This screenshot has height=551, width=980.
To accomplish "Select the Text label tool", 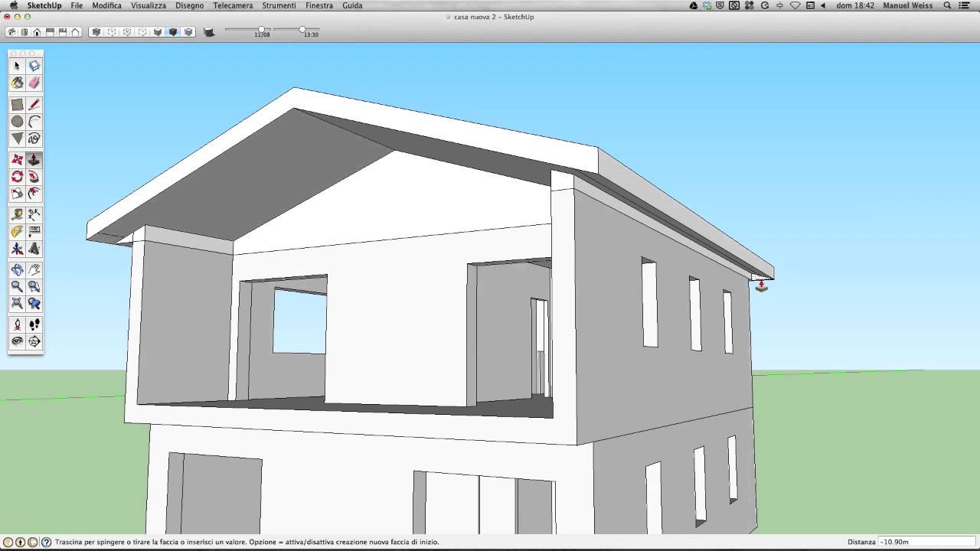I will click(x=34, y=232).
